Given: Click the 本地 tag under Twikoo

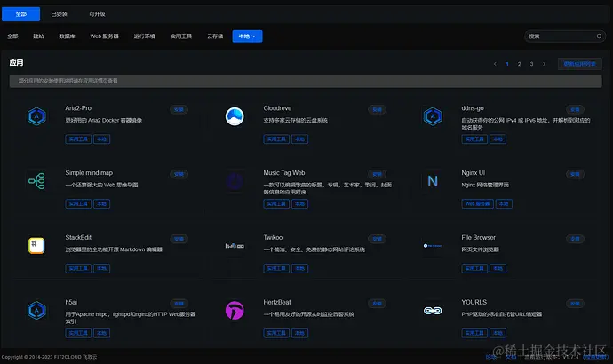Looking at the screenshot, I should click(299, 269).
